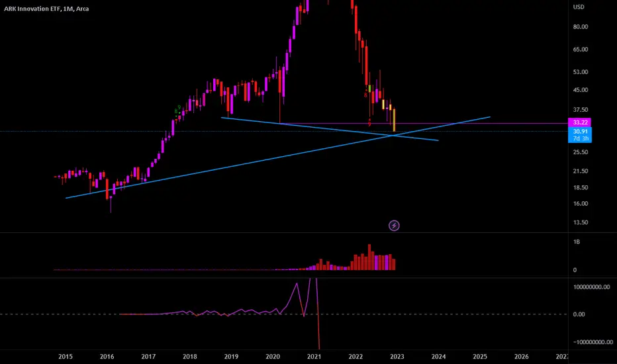Click the 13.50 price axis label

tap(581, 222)
